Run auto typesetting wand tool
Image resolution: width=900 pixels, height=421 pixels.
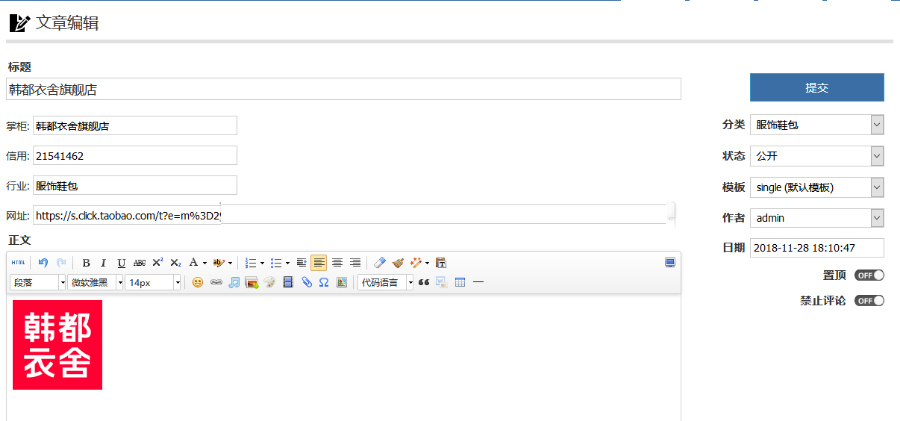pos(416,263)
